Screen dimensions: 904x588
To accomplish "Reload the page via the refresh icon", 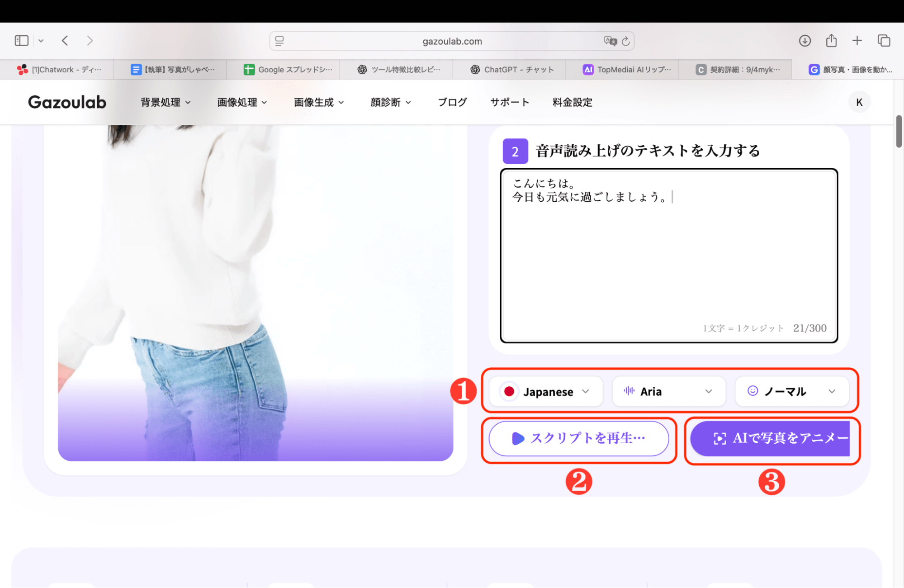I will [x=625, y=41].
